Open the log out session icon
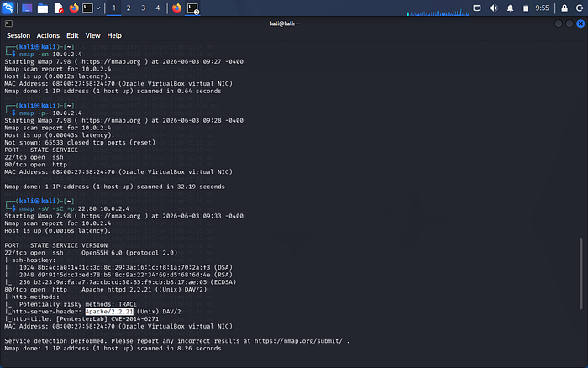The height and width of the screenshot is (368, 588). coord(580,8)
